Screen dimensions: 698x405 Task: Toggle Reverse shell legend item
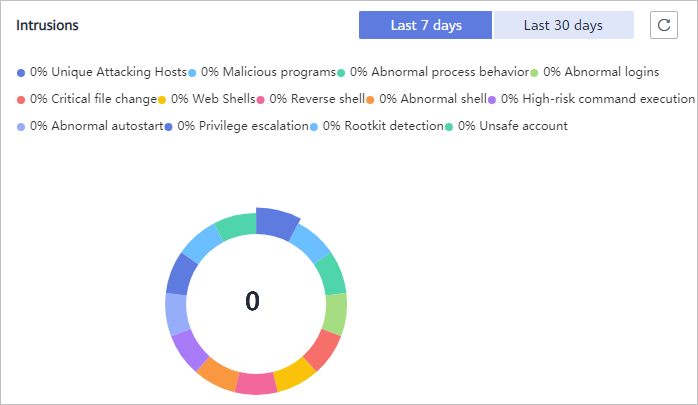coord(311,99)
